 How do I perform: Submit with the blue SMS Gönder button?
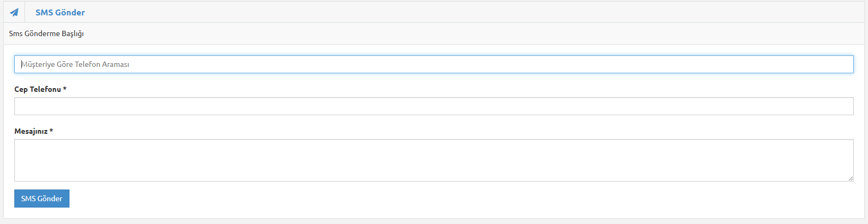pos(42,199)
